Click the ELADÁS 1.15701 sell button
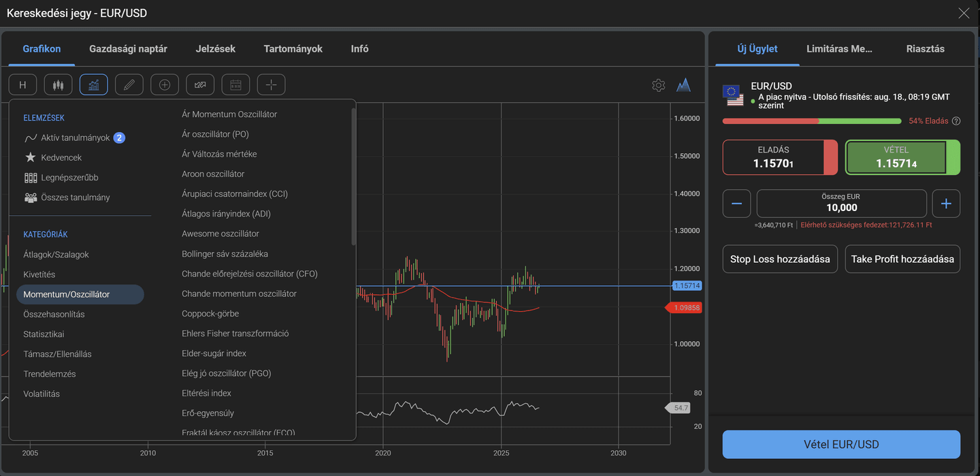 pyautogui.click(x=780, y=157)
